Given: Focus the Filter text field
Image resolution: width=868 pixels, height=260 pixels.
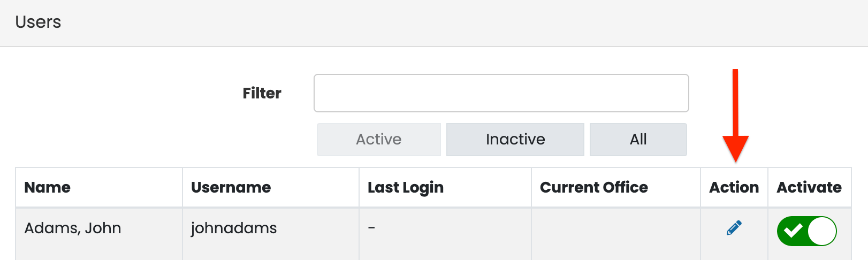Looking at the screenshot, I should [x=501, y=93].
